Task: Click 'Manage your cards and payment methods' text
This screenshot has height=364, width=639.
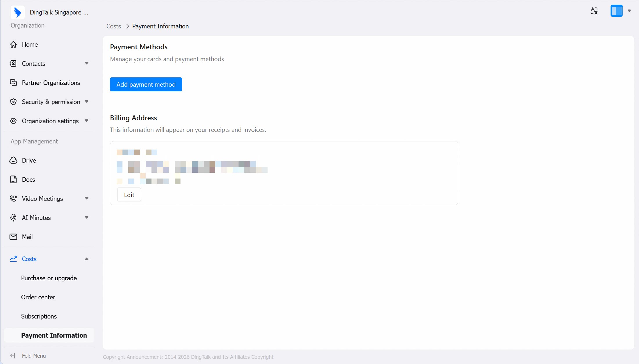Action: coord(167,59)
